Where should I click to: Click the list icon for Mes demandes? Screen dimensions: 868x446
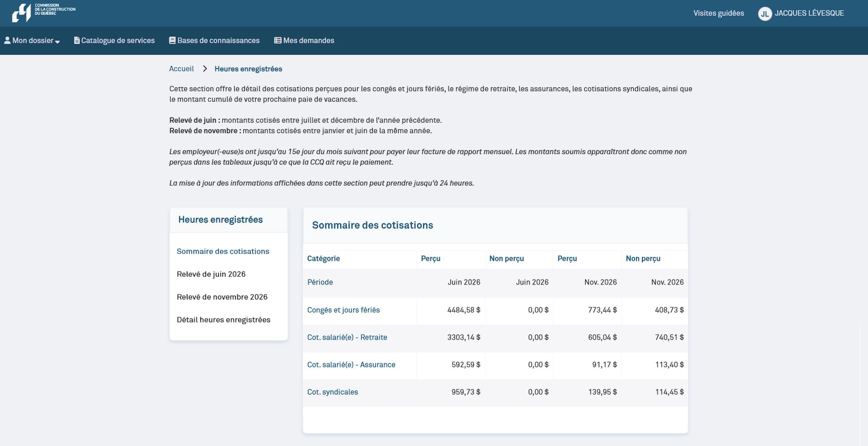point(278,40)
